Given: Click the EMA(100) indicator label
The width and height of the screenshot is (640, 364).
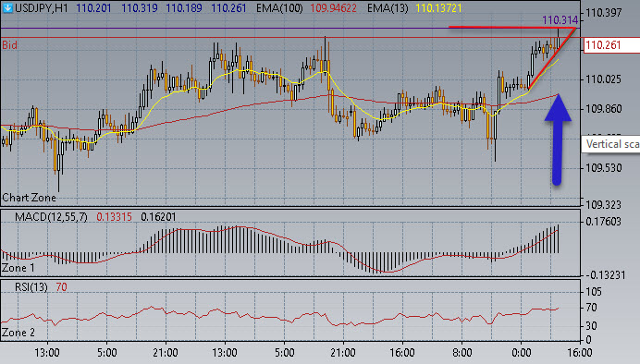Looking at the screenshot, I should (x=279, y=7).
